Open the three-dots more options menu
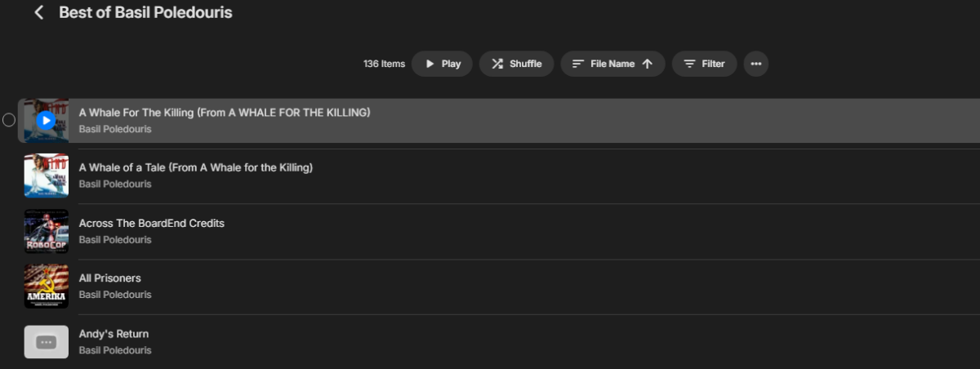This screenshot has height=369, width=980. (755, 64)
